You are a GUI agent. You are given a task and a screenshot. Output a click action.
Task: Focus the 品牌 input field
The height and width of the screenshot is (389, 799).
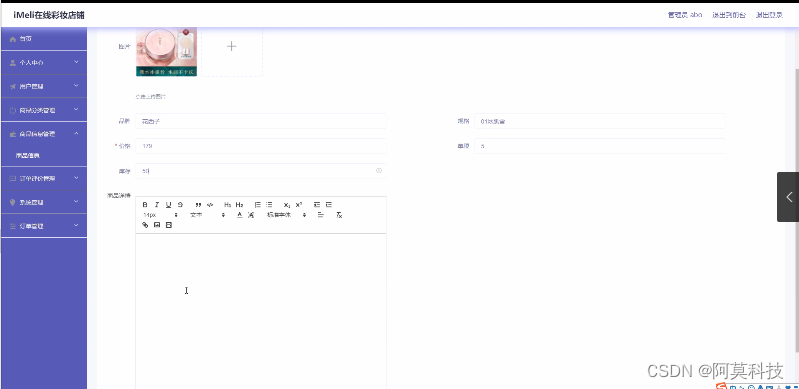261,121
